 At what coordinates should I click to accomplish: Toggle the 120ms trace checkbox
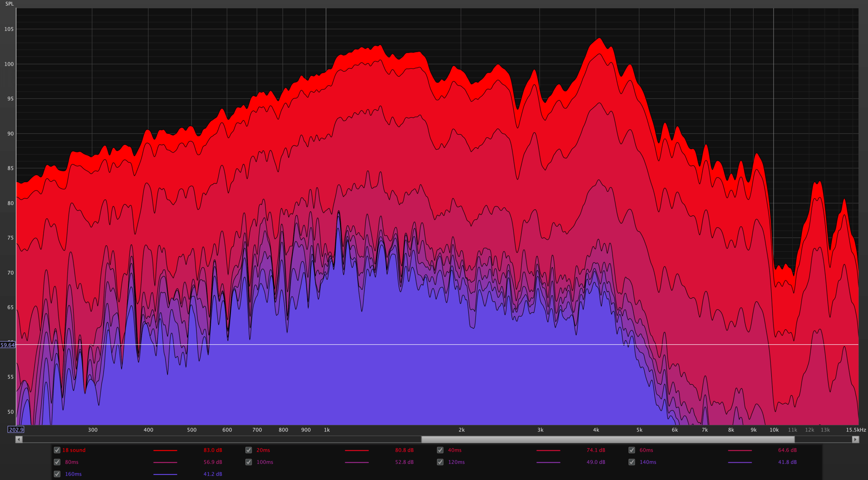pos(440,462)
